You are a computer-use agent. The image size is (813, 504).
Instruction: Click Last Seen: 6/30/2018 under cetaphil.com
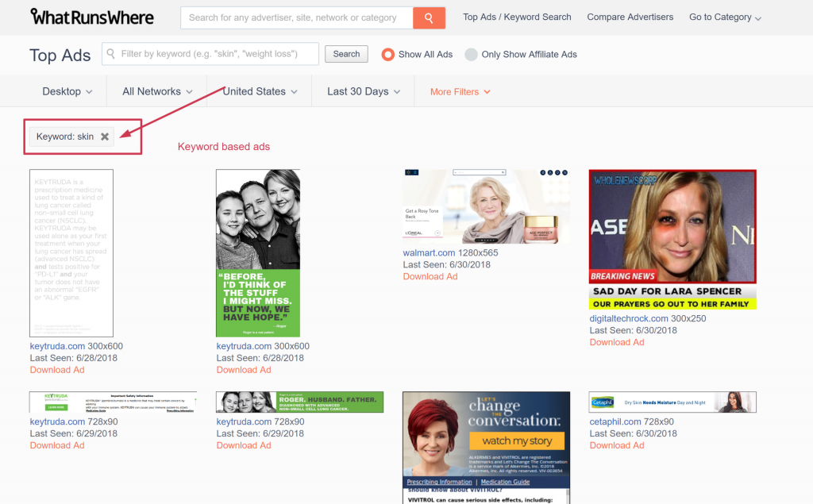633,433
